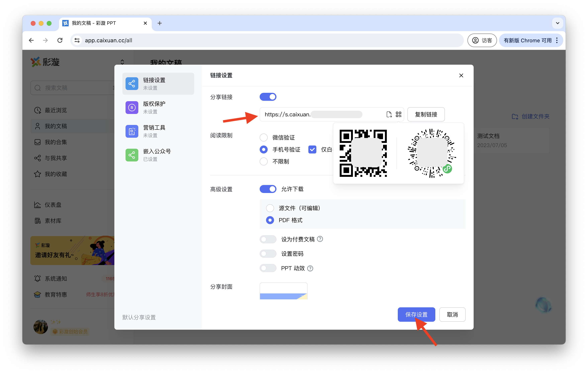Expand the Chrome tab list chevron
This screenshot has height=374, width=588.
point(557,23)
